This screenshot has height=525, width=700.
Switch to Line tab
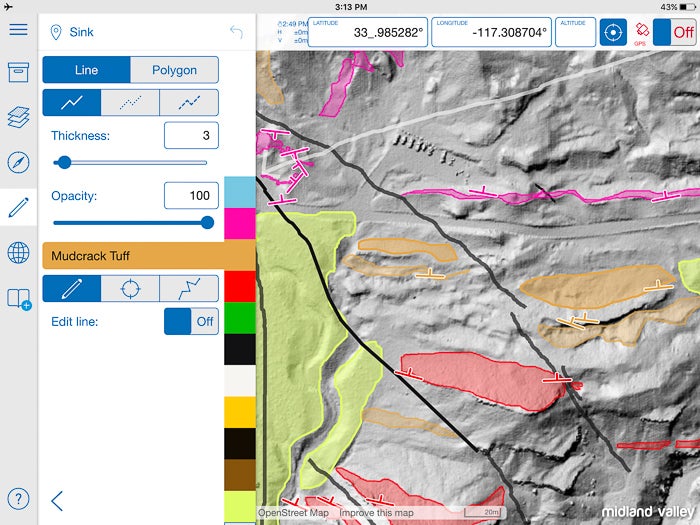(x=86, y=70)
